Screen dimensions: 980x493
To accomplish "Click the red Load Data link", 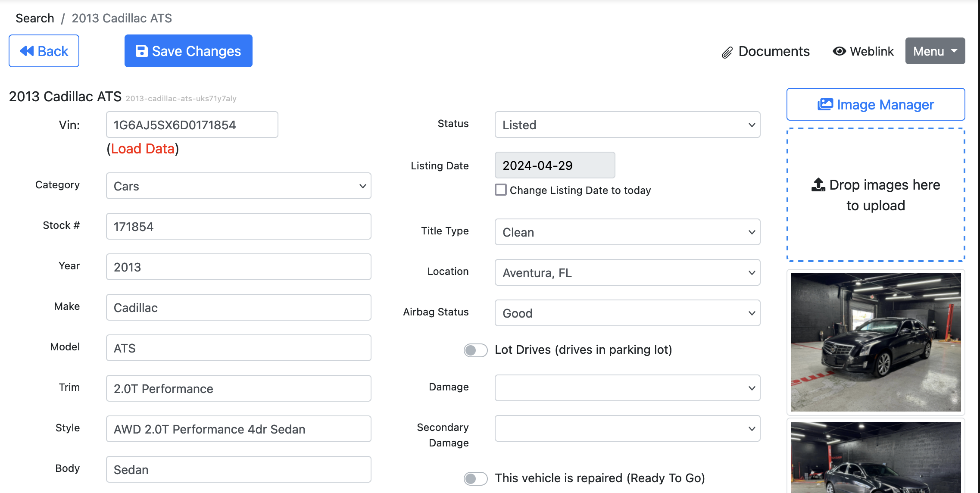I will (x=143, y=149).
